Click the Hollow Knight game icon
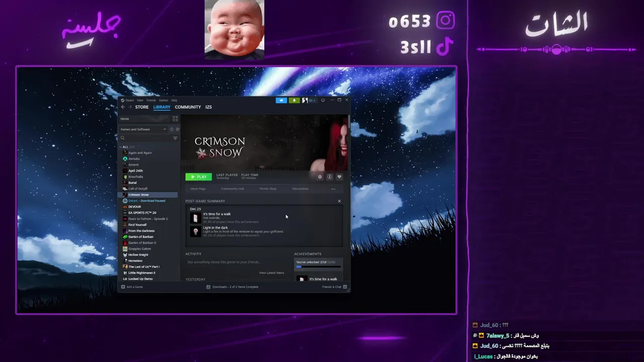644x362 pixels. click(125, 255)
